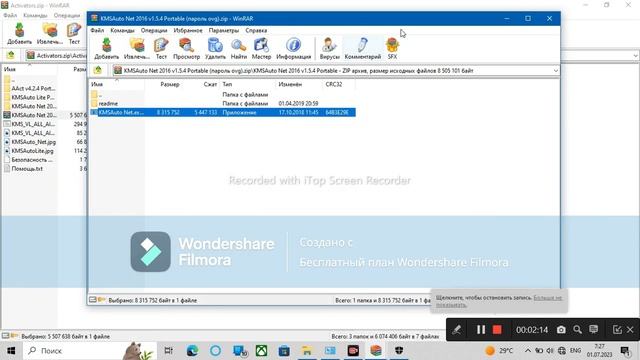Image resolution: width=640 pixels, height=360 pixels.
Task: Click the SFX toolbar icon
Action: pyautogui.click(x=392, y=48)
